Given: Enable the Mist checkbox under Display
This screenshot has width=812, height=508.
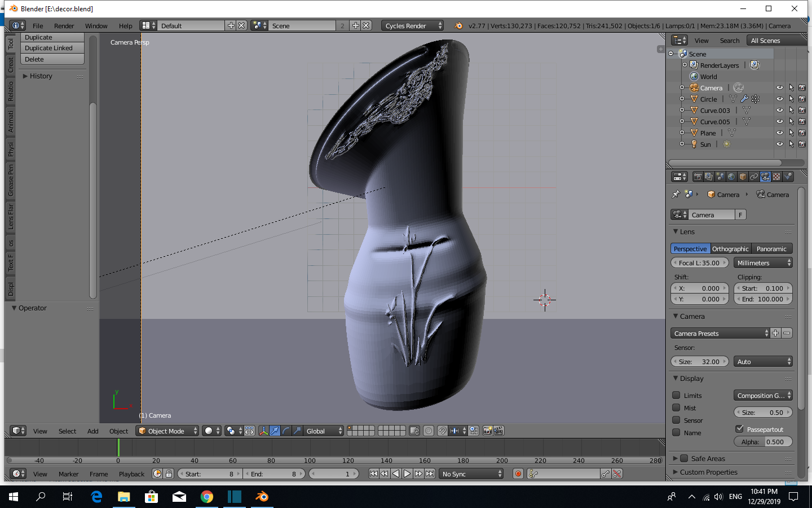Looking at the screenshot, I should (x=676, y=408).
